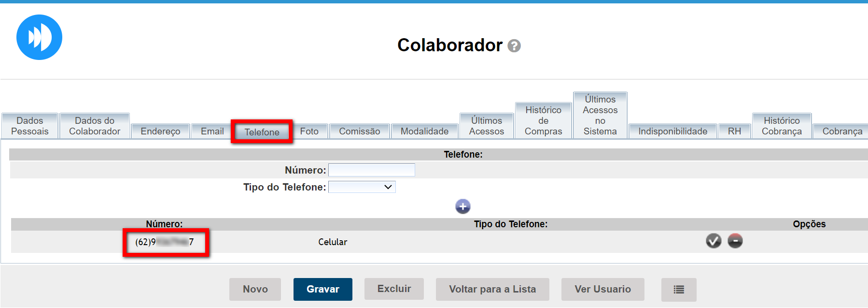
Task: Select the Endereço tab
Action: [x=160, y=132]
